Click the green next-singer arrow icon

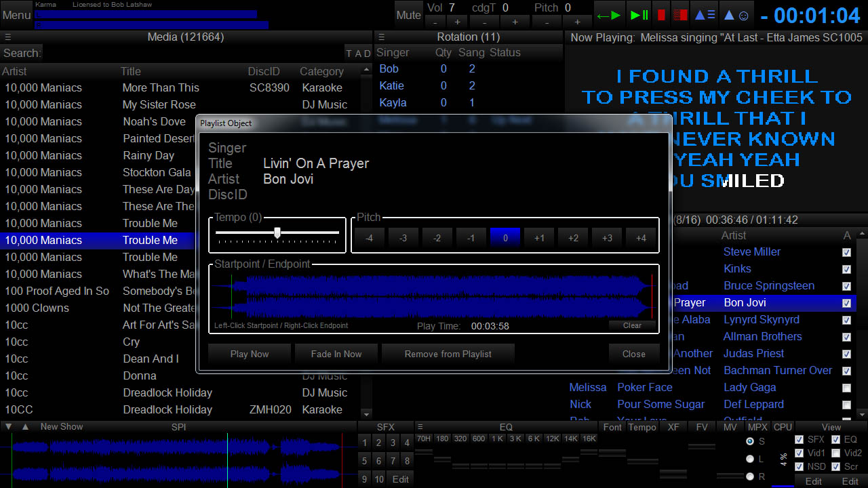coord(608,15)
